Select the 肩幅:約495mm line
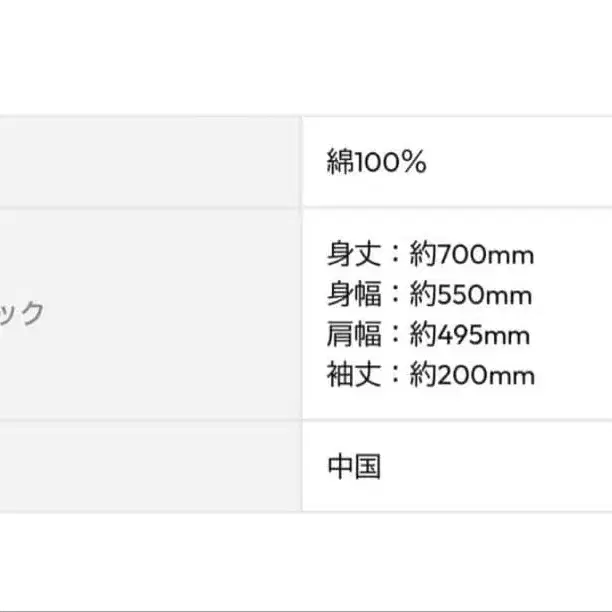The image size is (612, 612). coord(428,334)
